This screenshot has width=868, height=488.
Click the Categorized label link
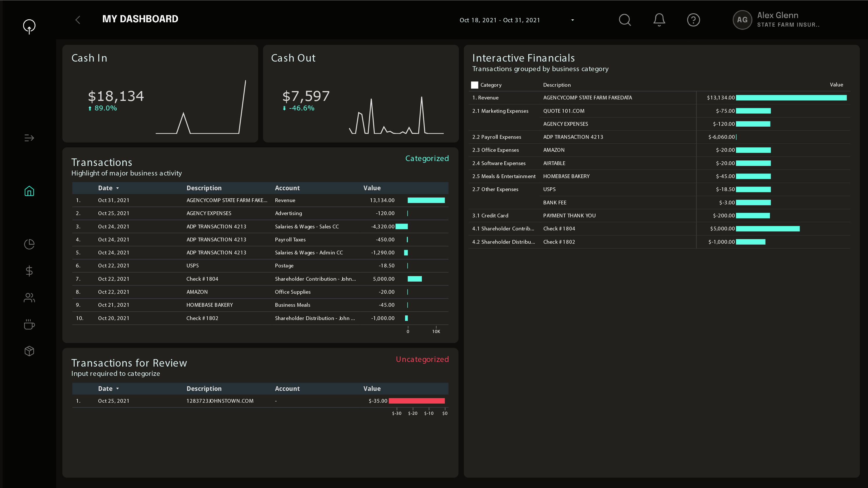coord(426,158)
